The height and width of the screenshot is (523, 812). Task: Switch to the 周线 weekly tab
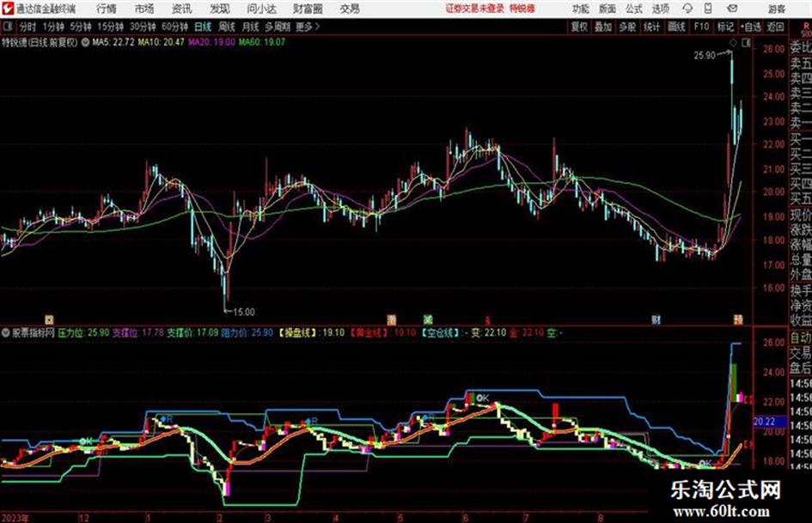pos(226,27)
